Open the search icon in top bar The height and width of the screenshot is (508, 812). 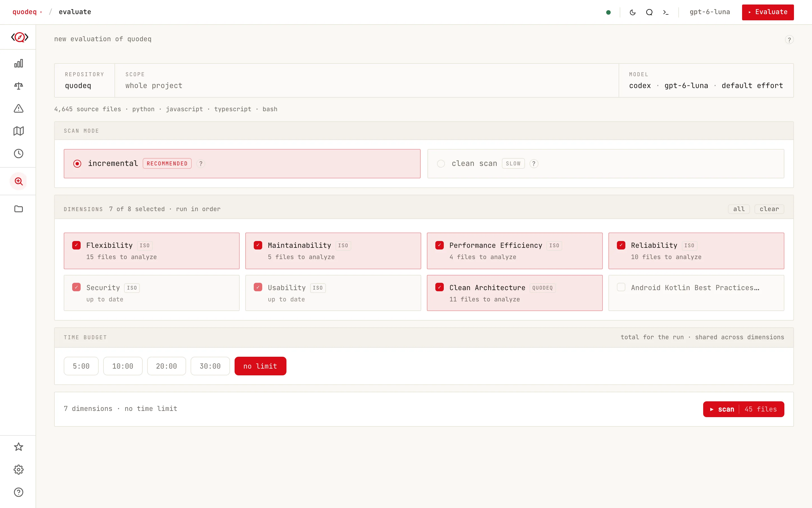coord(649,12)
